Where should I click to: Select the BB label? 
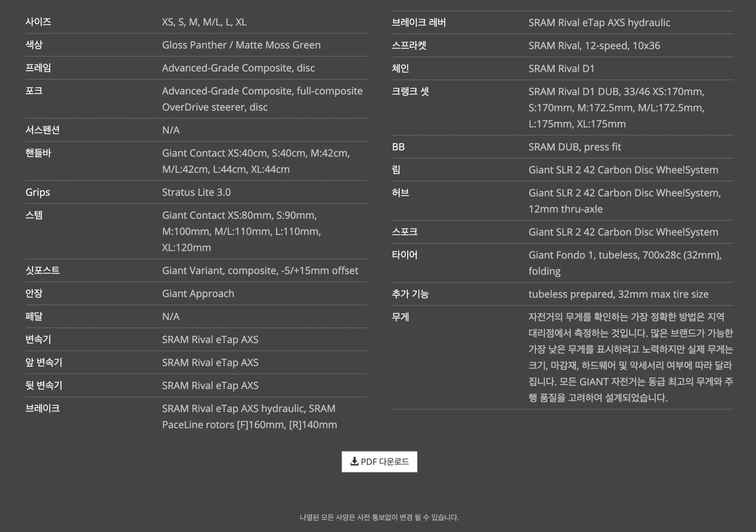pos(398,147)
